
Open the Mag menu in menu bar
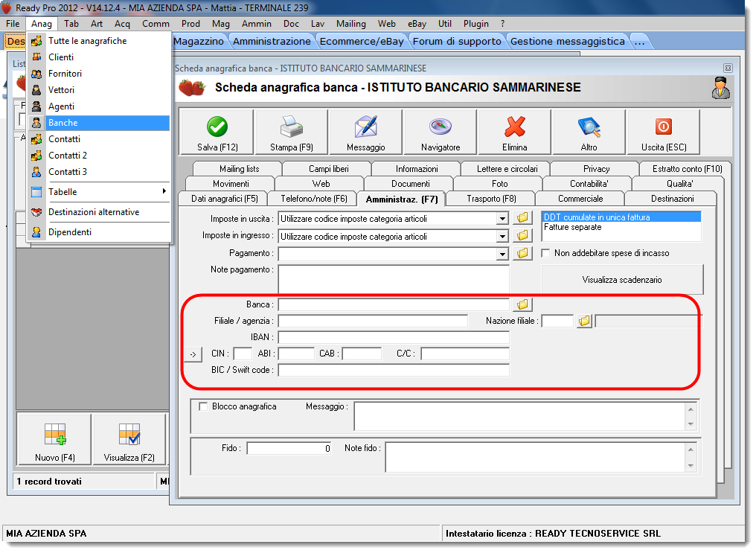(221, 24)
